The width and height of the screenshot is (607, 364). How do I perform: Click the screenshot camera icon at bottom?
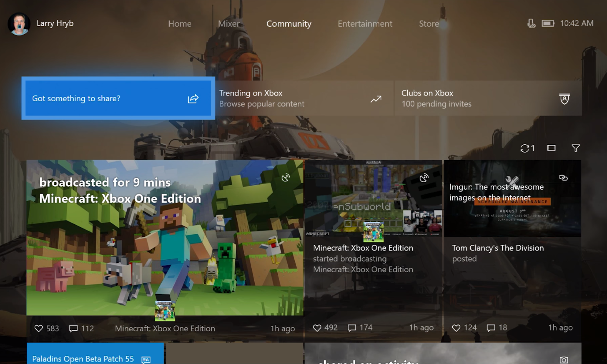point(564,360)
